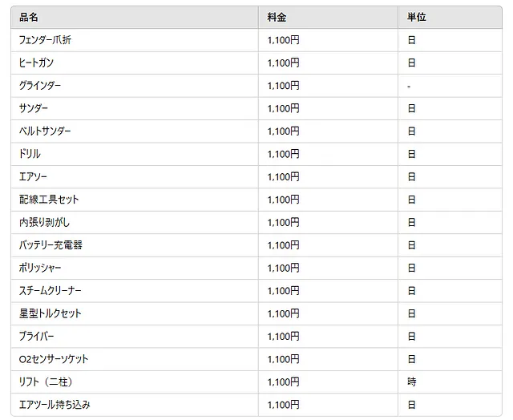This screenshot has height=420, width=513.
Task: Click the 時 unit in リフト row
Action: (411, 382)
